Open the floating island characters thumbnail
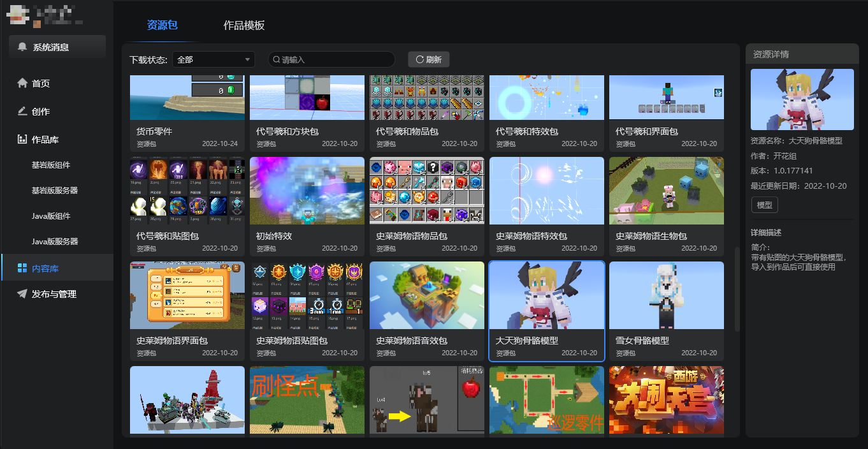 pos(187,401)
